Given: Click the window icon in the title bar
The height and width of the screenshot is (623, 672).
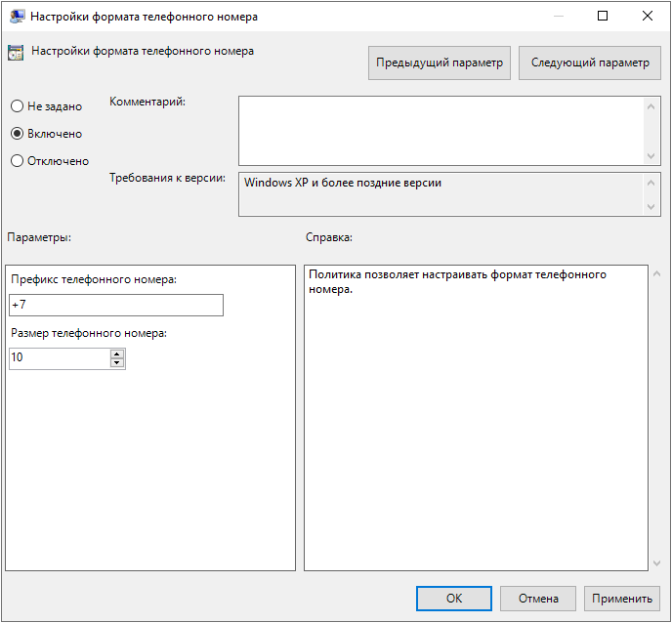Looking at the screenshot, I should (17, 17).
